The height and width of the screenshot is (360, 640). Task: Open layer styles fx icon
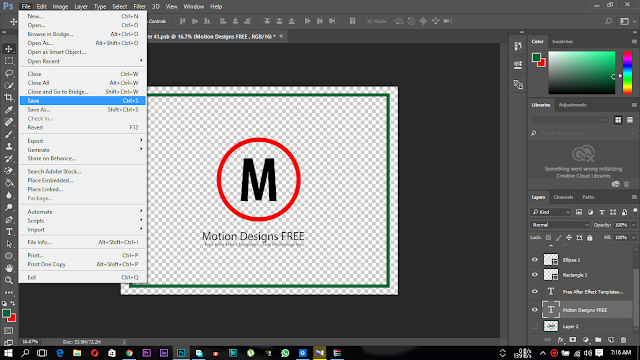coord(560,340)
